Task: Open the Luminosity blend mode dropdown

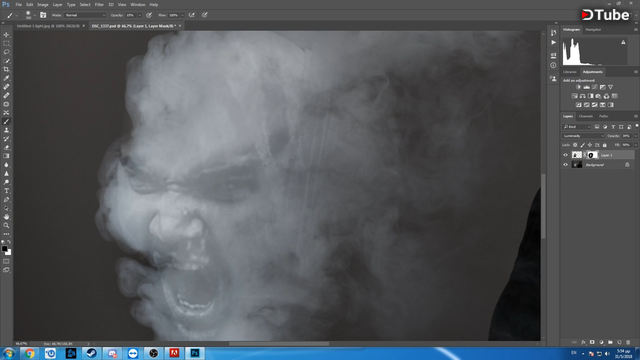Action: [583, 136]
